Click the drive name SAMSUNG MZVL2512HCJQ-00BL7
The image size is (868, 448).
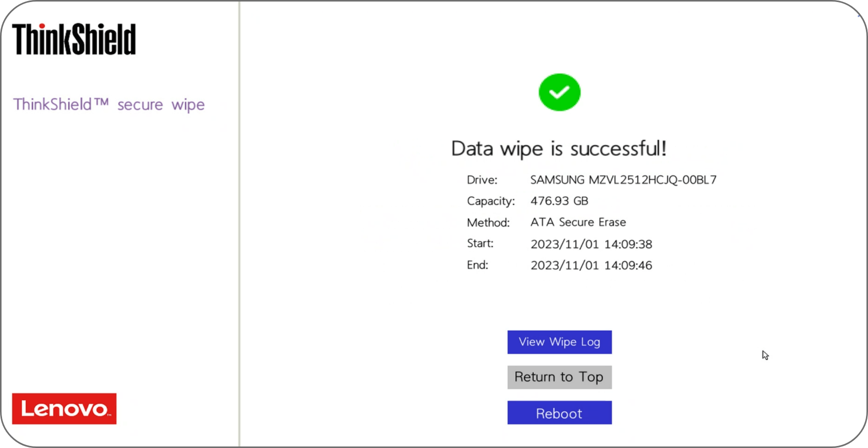pyautogui.click(x=623, y=180)
